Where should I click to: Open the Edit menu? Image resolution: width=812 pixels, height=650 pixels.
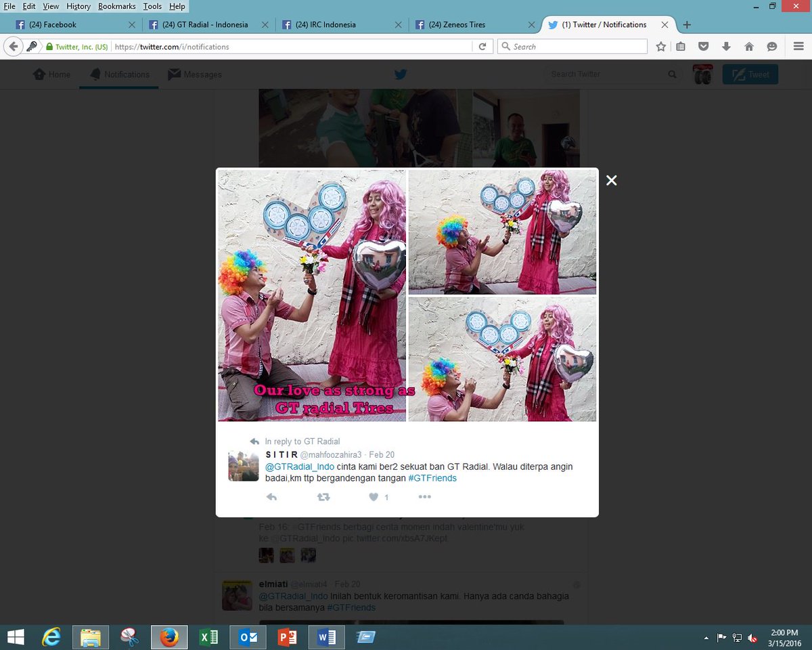(29, 6)
